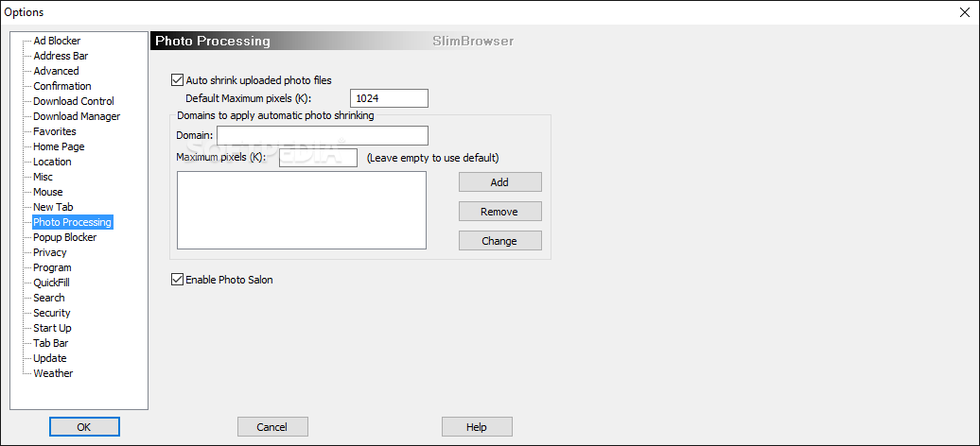Image resolution: width=980 pixels, height=446 pixels.
Task: Click the Default Maximum pixels field
Action: (389, 98)
